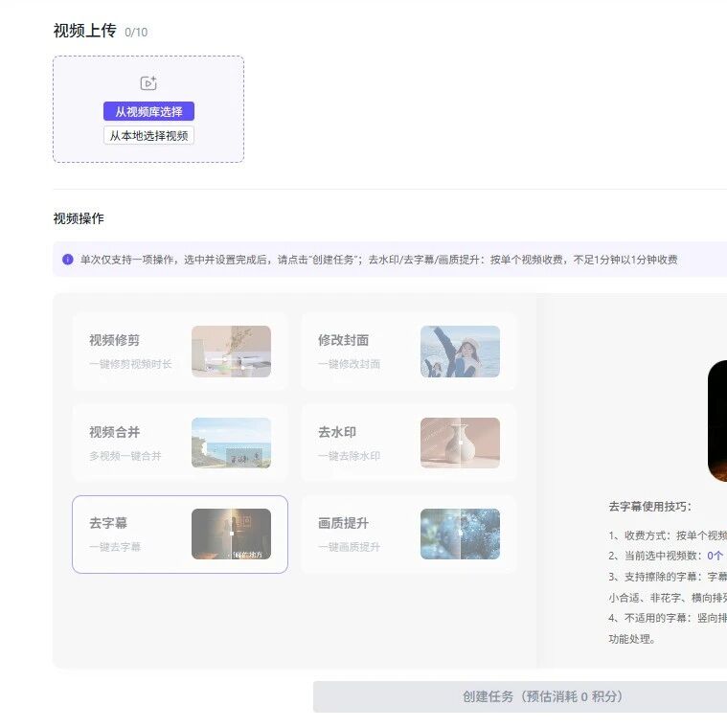Click the 一键去除水印 subtitle
Image resolution: width=727 pixels, height=728 pixels.
coord(349,456)
